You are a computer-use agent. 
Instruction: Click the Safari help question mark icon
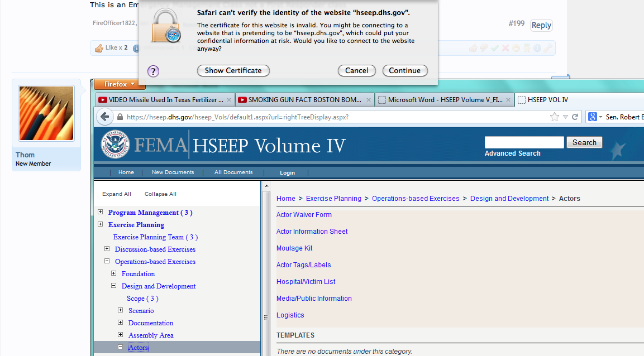tap(154, 71)
